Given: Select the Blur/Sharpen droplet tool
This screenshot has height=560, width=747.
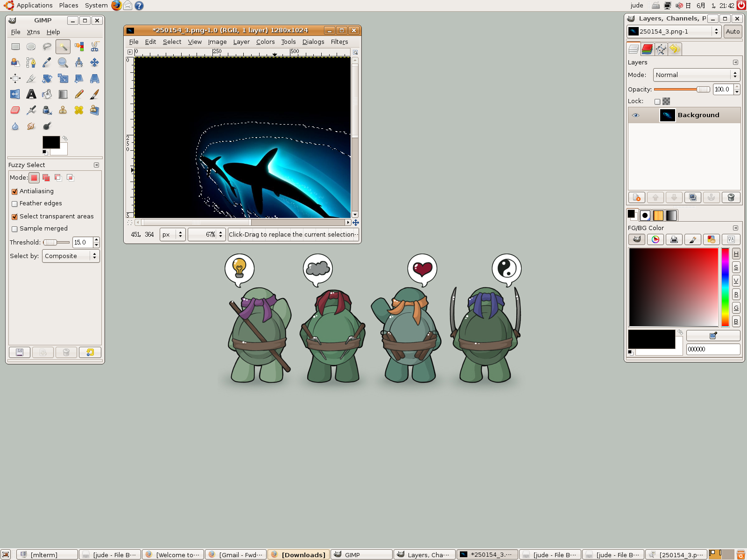Looking at the screenshot, I should (15, 126).
